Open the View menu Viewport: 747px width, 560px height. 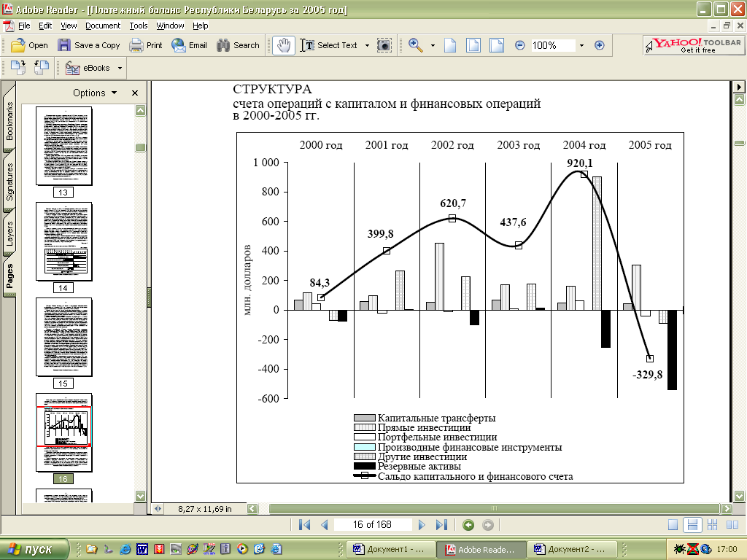(69, 26)
